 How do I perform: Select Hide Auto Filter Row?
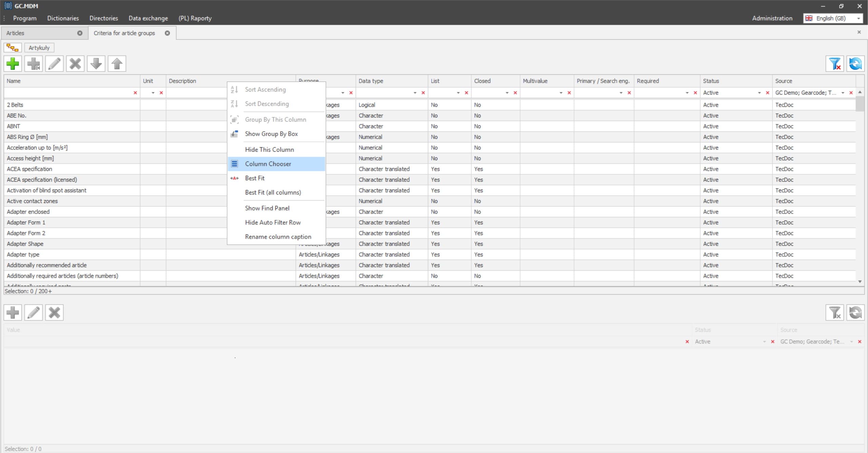[276, 222]
